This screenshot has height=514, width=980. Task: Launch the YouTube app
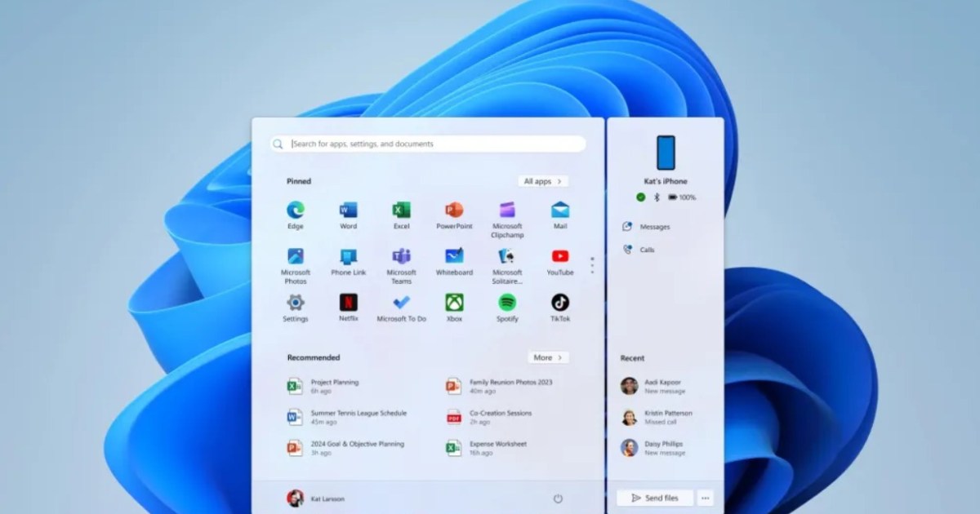coord(560,261)
